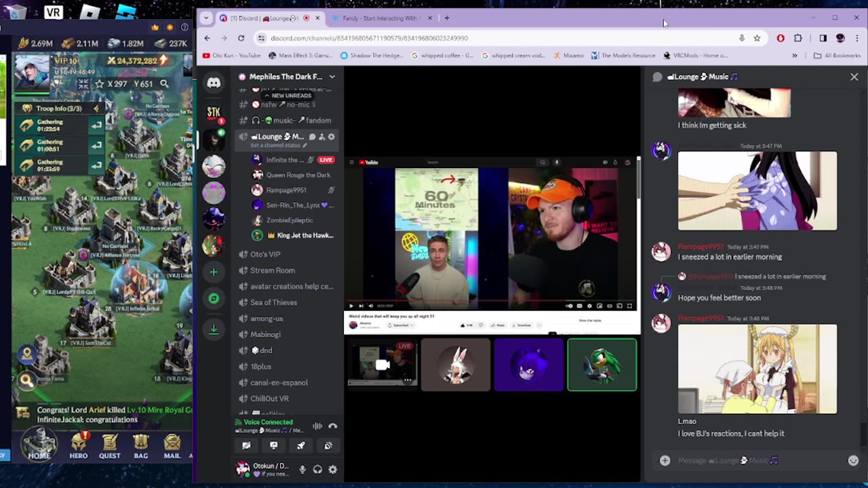Screen dimensions: 868x488
Task: Invite people to Lounge voice channel
Action: (x=321, y=137)
